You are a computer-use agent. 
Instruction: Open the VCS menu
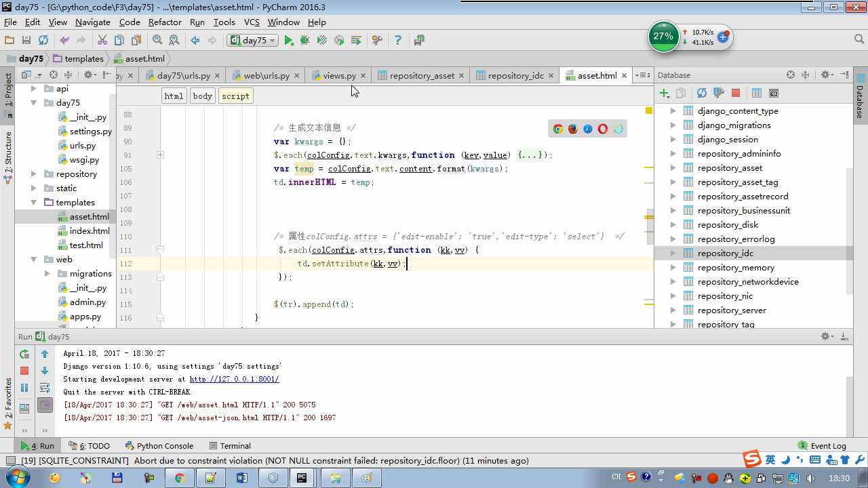(x=252, y=22)
